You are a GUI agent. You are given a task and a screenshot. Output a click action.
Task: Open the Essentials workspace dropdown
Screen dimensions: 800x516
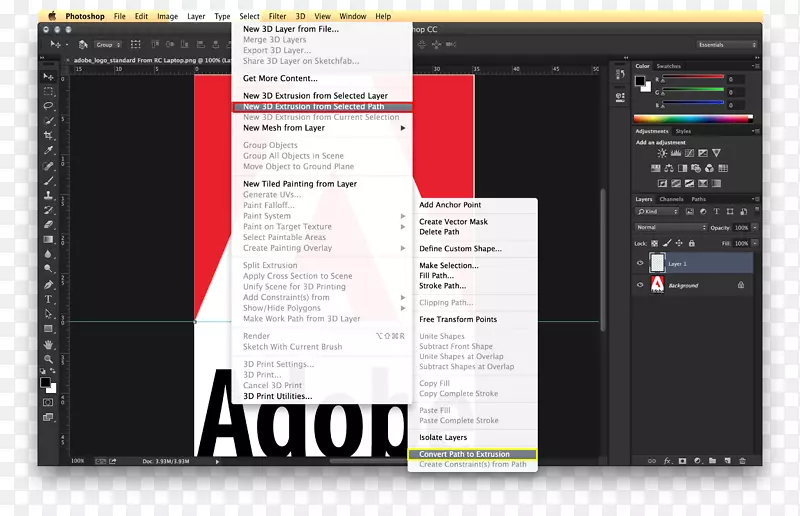pyautogui.click(x=727, y=45)
